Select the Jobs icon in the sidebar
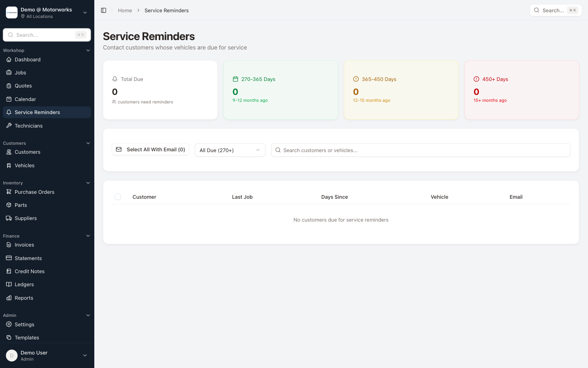Screen dimensions: 588x368 pyautogui.click(x=9, y=72)
